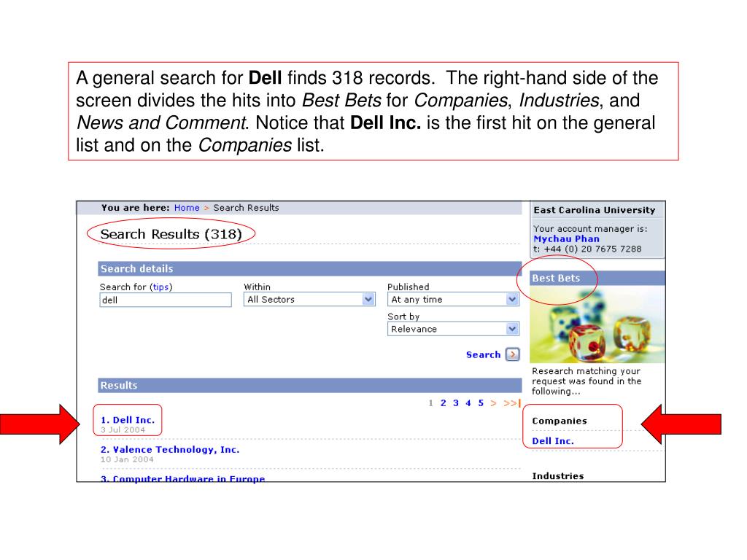Click the 'Industries' heading in Best Bets
The image size is (747, 560).
click(557, 475)
